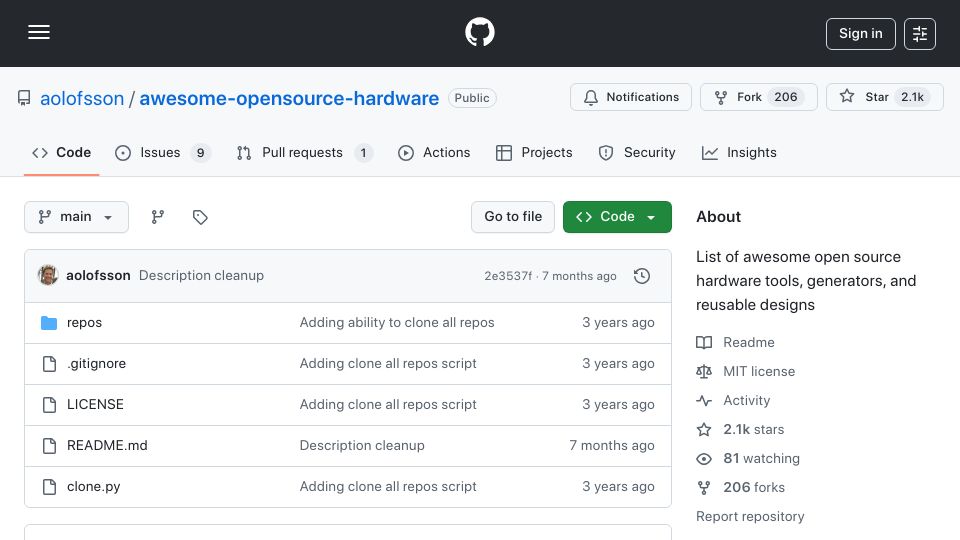Click the aolofsson avatar in commit row
The image size is (960, 540).
[48, 276]
